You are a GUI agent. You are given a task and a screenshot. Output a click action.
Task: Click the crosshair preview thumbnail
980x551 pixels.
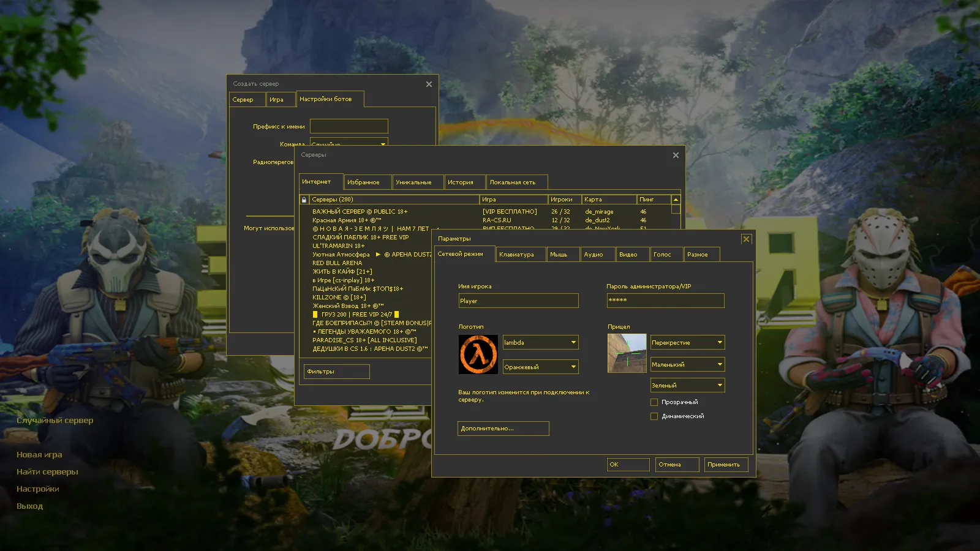click(627, 353)
